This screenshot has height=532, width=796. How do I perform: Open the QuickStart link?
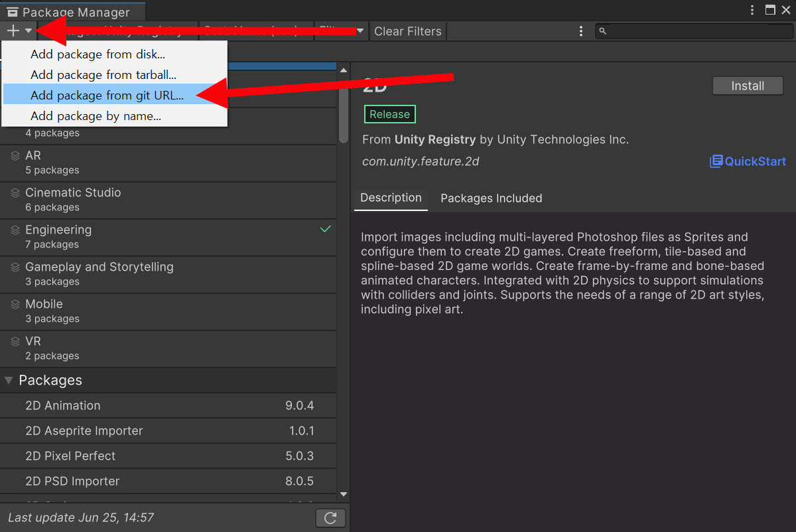click(748, 161)
